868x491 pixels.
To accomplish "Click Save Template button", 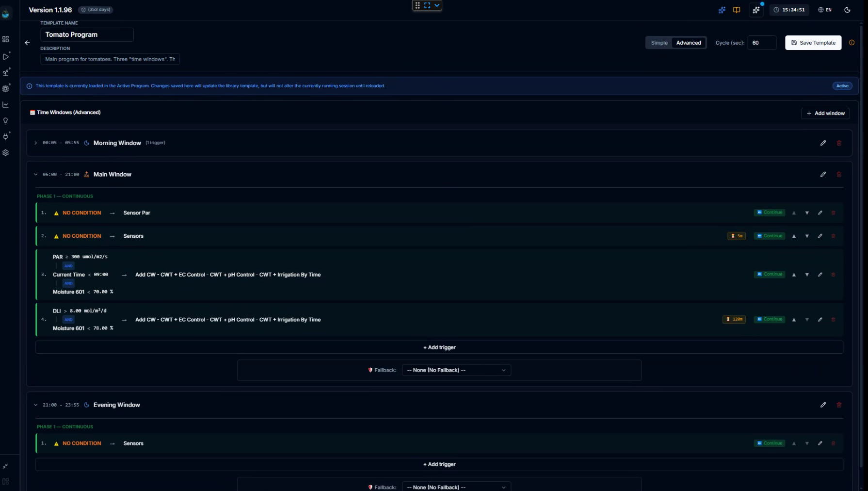I will click(813, 43).
